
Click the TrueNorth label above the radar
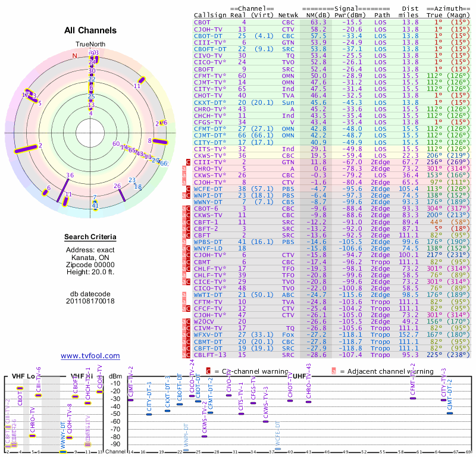pos(90,45)
